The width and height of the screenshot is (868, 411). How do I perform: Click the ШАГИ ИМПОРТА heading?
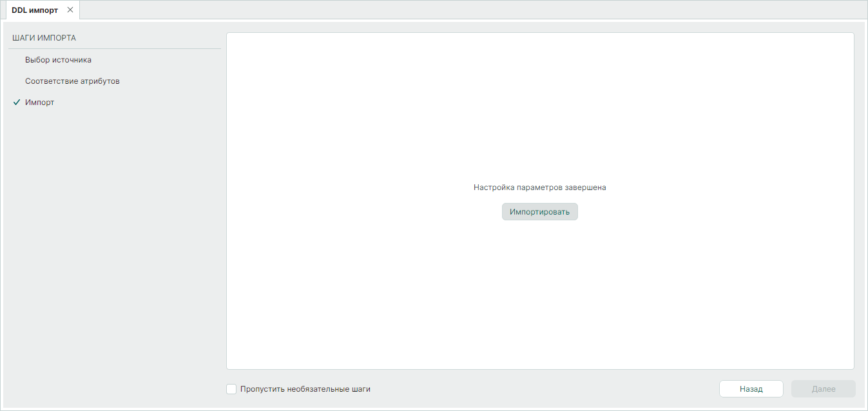(x=44, y=38)
